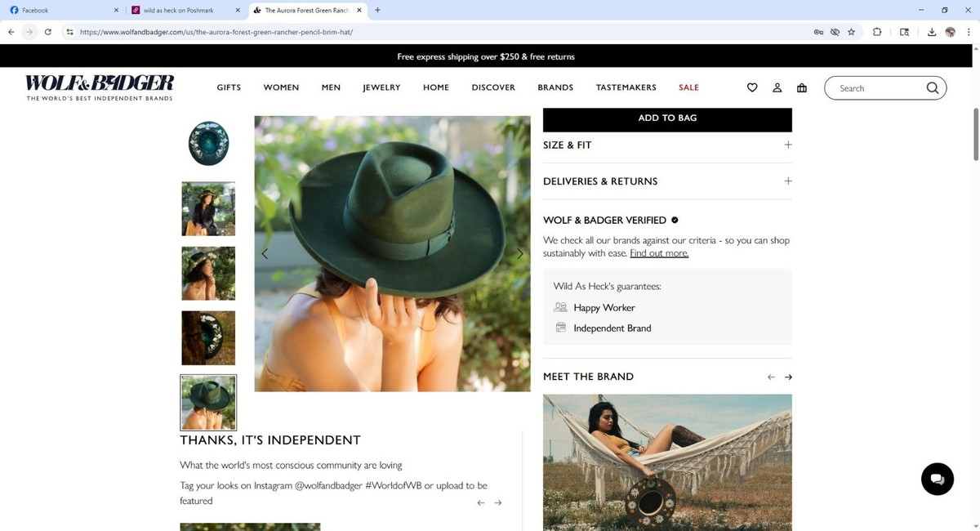Go to next Meet the Brand slide
This screenshot has height=531, width=980.
pos(788,377)
